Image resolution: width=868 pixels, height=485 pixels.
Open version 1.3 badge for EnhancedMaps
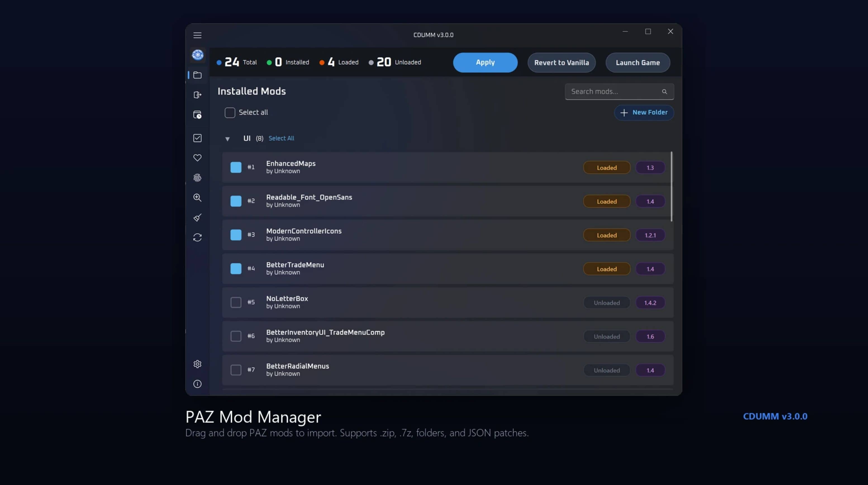(x=650, y=168)
